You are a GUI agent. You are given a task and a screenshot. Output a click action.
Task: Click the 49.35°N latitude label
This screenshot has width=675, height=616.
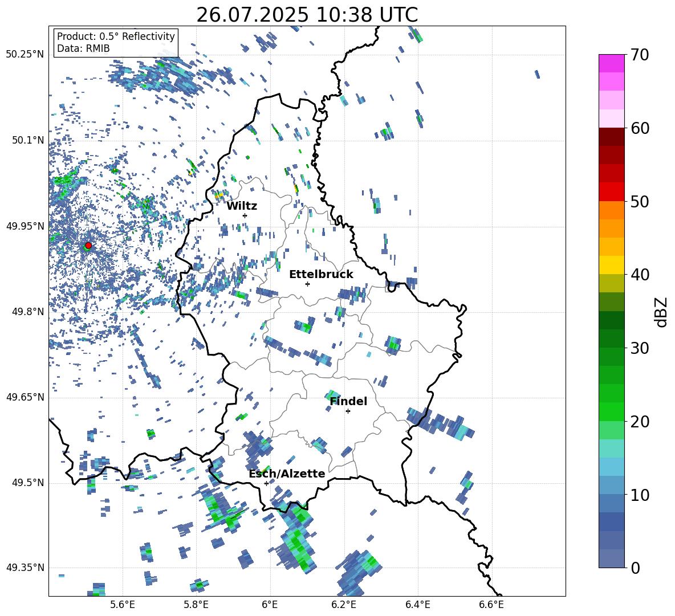click(25, 568)
